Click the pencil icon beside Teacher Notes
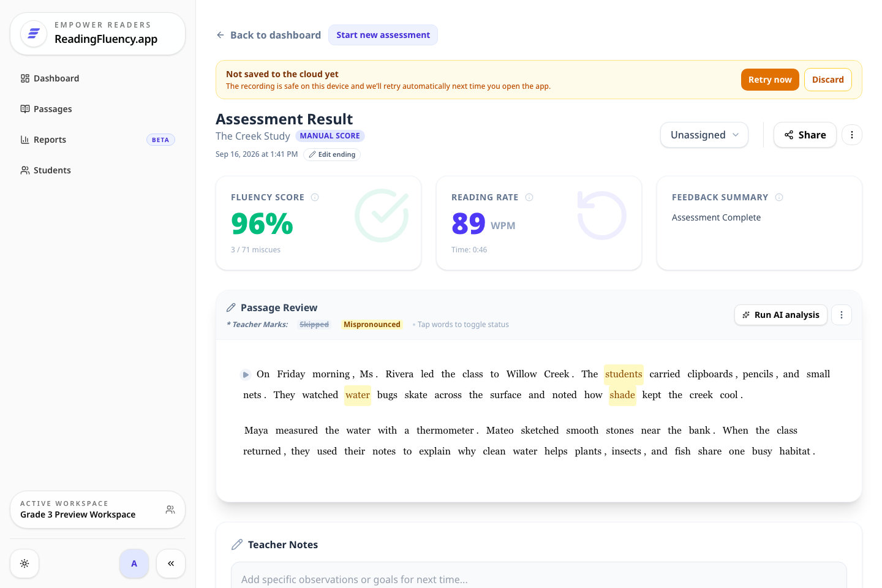882x588 pixels. click(237, 545)
